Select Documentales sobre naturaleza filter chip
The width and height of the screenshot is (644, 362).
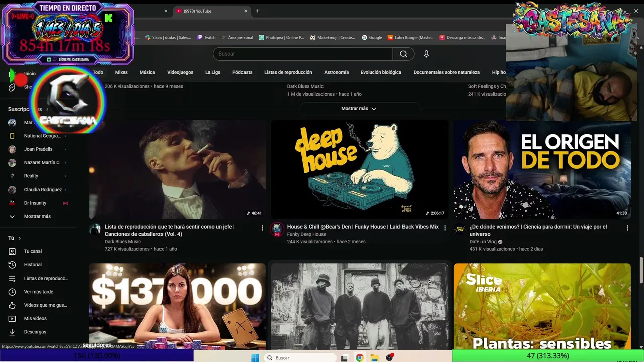pos(447,72)
